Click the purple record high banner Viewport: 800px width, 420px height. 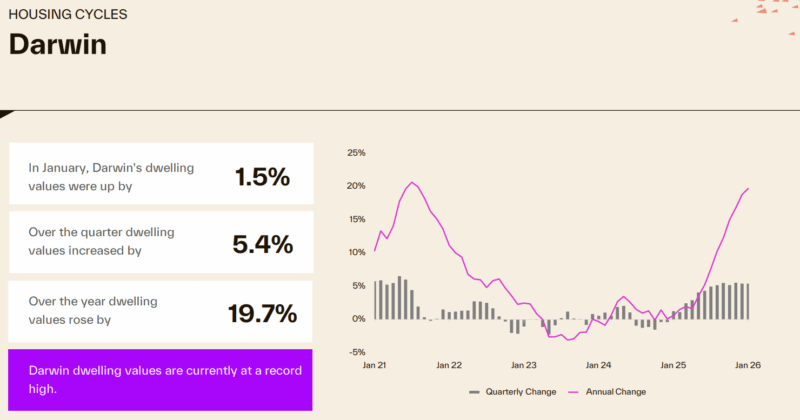[x=160, y=379]
